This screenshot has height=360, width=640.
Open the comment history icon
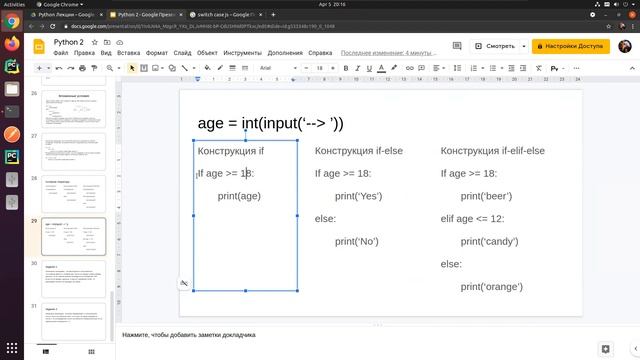[457, 46]
